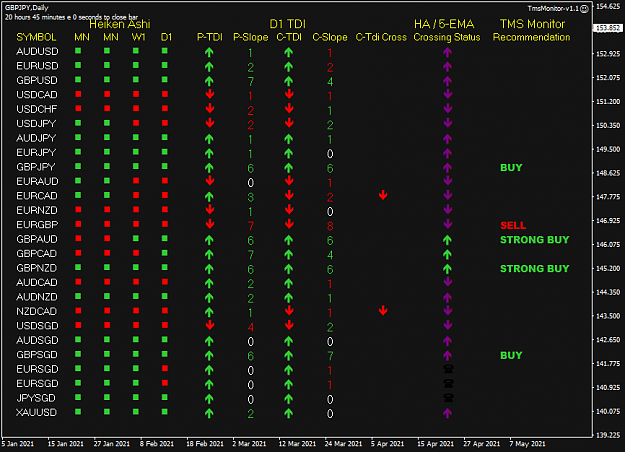Click the green P-TDI arrow for GBPSGD
This screenshot has height=452, width=625.
209,356
